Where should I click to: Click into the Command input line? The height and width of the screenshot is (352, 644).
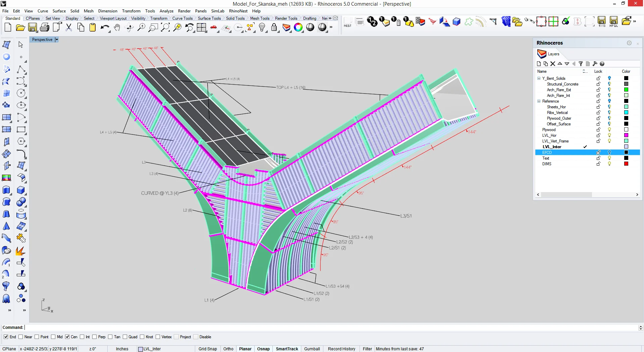coord(331,328)
